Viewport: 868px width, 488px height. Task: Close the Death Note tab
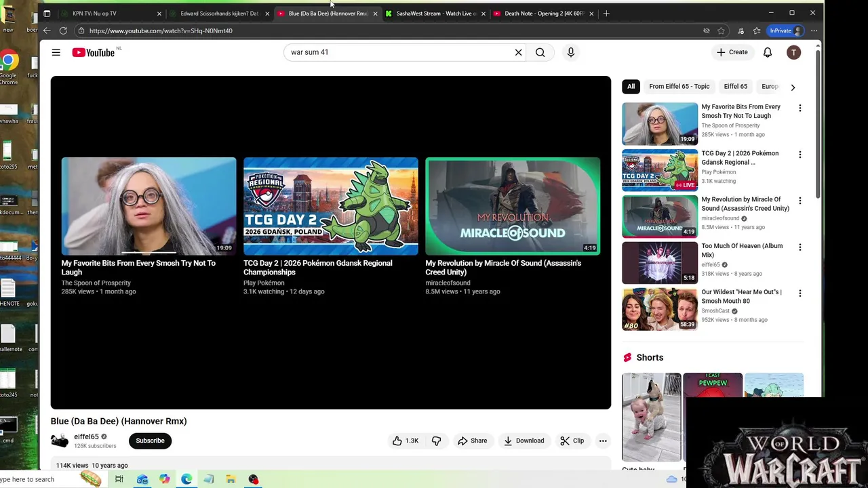tap(591, 14)
